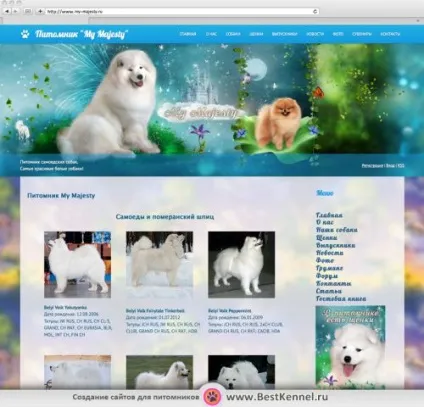This screenshot has height=407, width=424.
Task: Open the Belyi Volk Peppermint dog photo
Action: tap(241, 265)
